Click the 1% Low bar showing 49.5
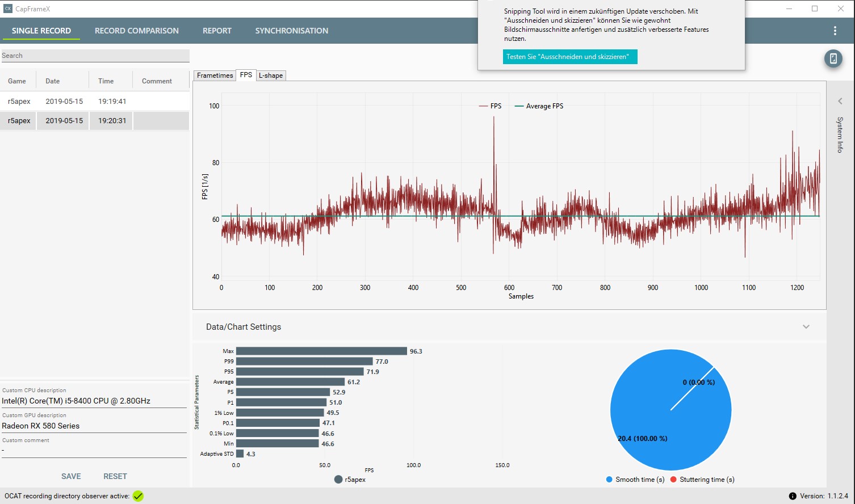Screen dimensions: 855x504 point(280,413)
